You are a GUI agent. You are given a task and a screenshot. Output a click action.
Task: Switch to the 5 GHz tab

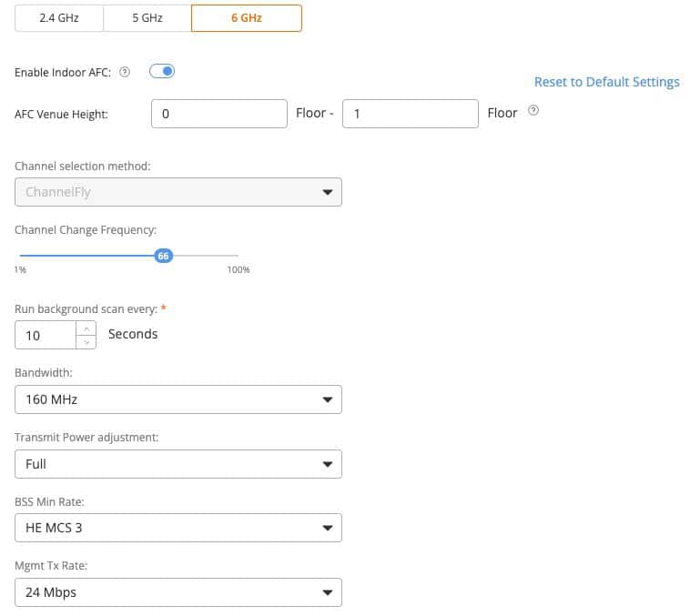(147, 18)
